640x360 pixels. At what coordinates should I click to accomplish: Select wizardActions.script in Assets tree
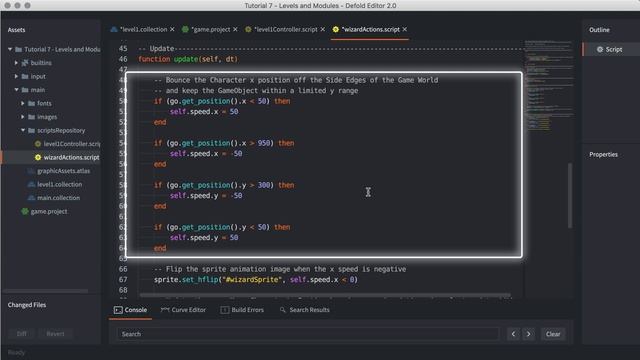(x=71, y=157)
